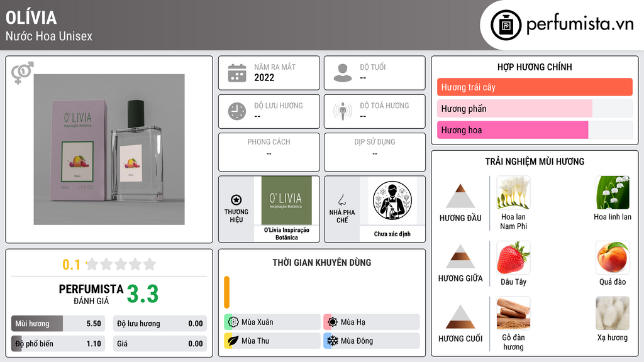This screenshot has height=362, width=644.
Task: Click the O'Livia green brand logo
Action: coord(287,200)
